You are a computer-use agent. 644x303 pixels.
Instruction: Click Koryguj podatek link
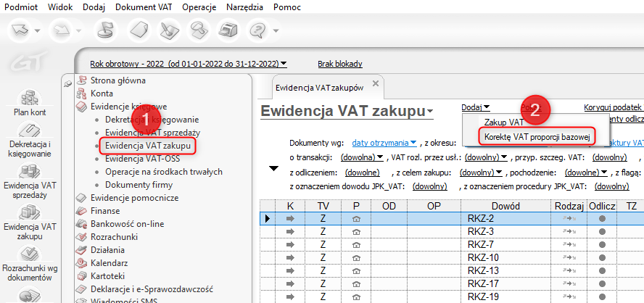[613, 107]
